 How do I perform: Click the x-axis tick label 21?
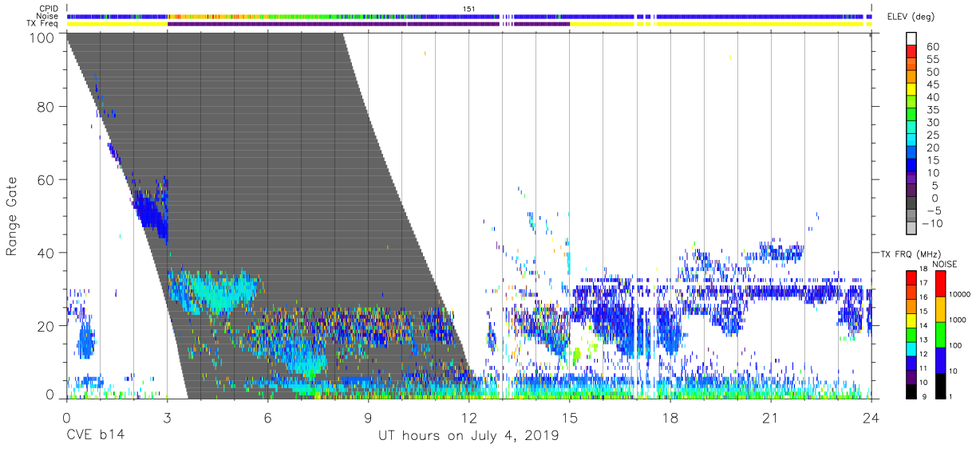point(771,418)
